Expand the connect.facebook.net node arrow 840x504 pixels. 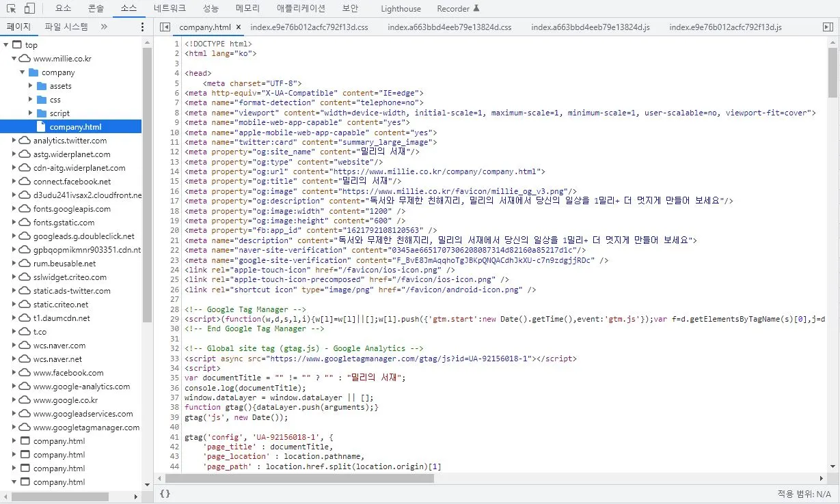coord(14,182)
